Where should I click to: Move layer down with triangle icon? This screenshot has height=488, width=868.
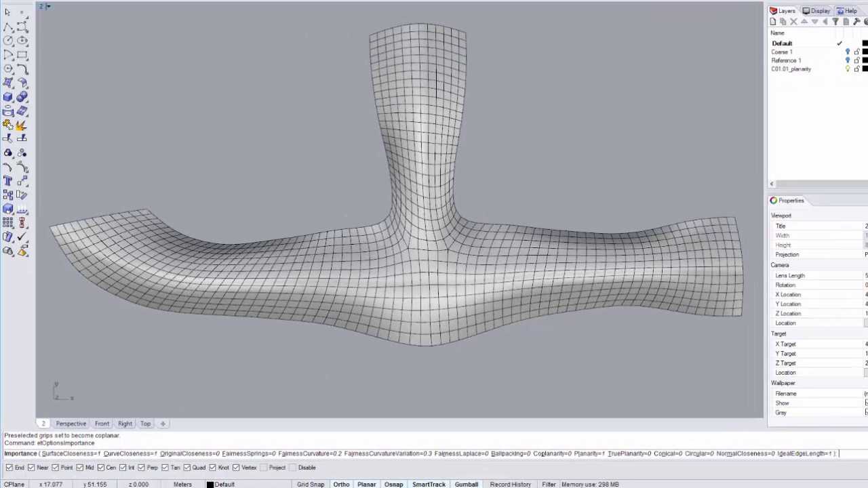point(814,22)
